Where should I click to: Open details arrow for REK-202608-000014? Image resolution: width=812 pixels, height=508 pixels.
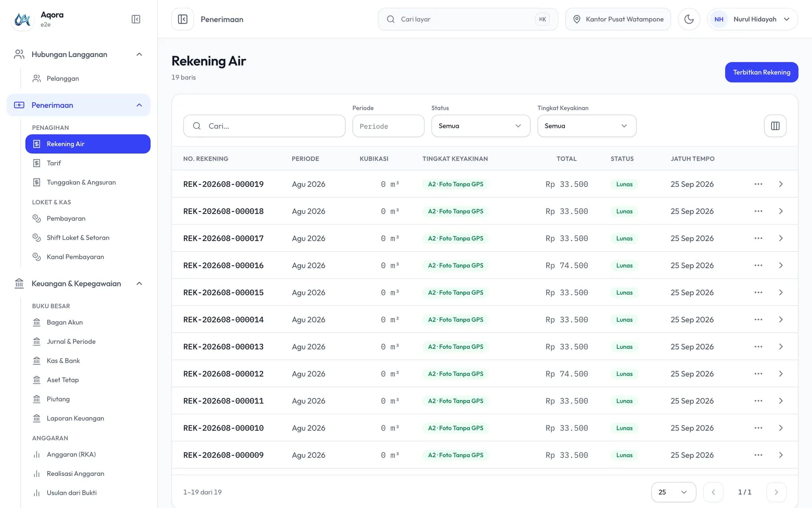coord(781,319)
